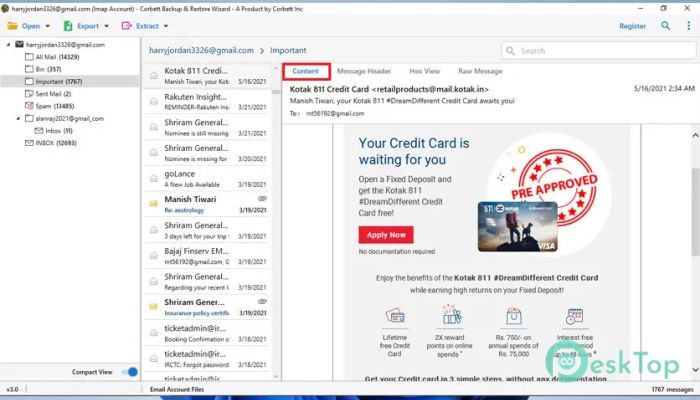Select the alanray2021@gmail_com folder
The height and width of the screenshot is (400, 700).
click(70, 118)
